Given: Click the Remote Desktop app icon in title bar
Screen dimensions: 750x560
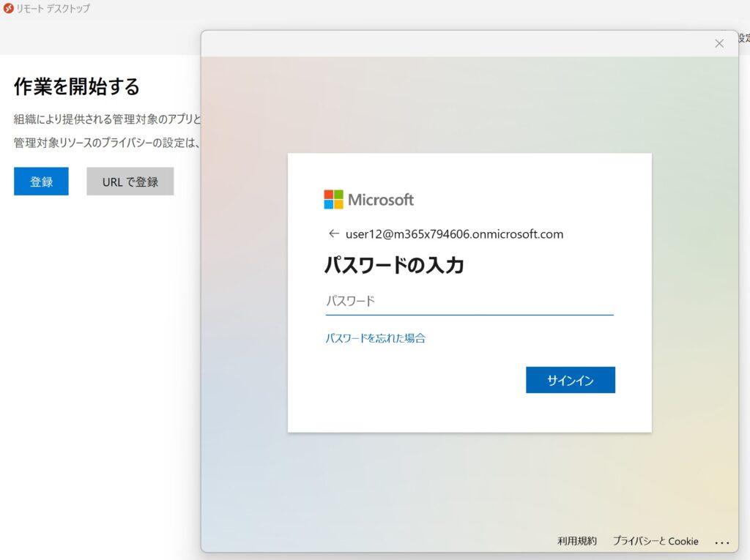Looking at the screenshot, I should (8, 8).
